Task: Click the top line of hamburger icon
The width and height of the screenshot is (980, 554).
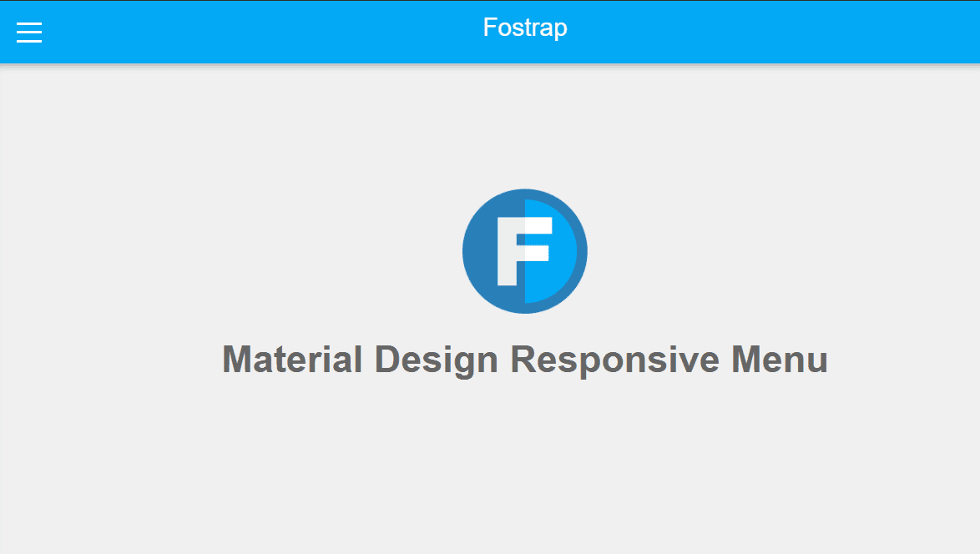Action: tap(29, 23)
